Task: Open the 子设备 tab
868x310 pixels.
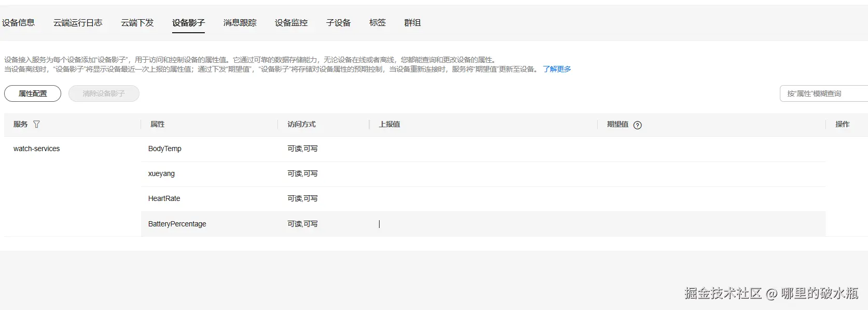Action: 338,23
